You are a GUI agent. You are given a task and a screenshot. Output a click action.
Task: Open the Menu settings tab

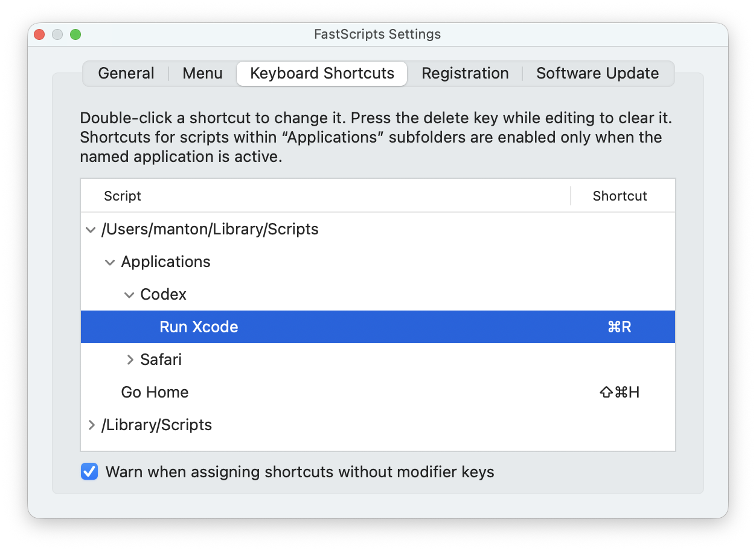click(202, 73)
